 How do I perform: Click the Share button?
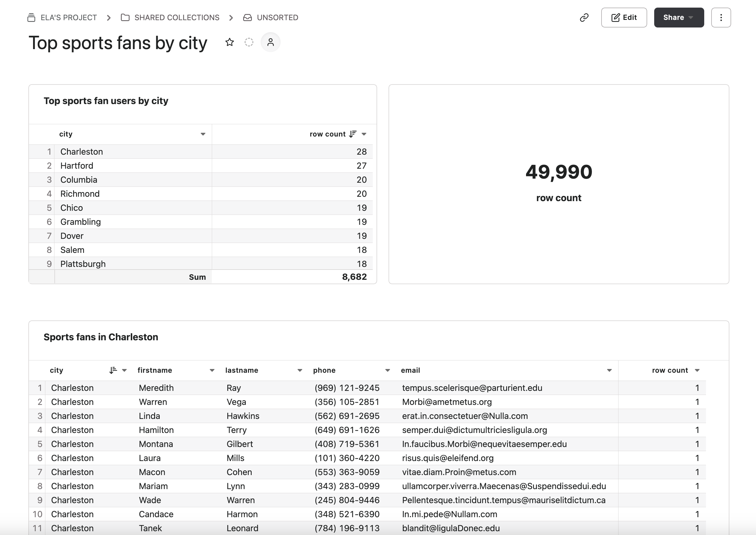[x=677, y=17]
